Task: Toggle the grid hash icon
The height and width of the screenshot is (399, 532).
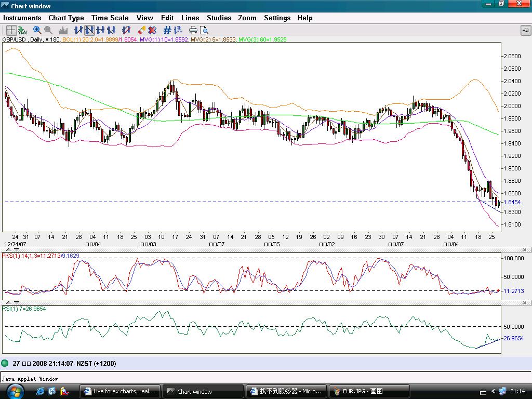Action: [167, 31]
